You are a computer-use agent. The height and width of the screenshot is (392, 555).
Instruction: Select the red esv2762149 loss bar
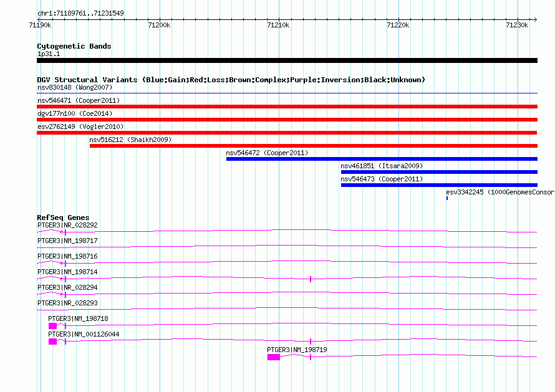[287, 133]
